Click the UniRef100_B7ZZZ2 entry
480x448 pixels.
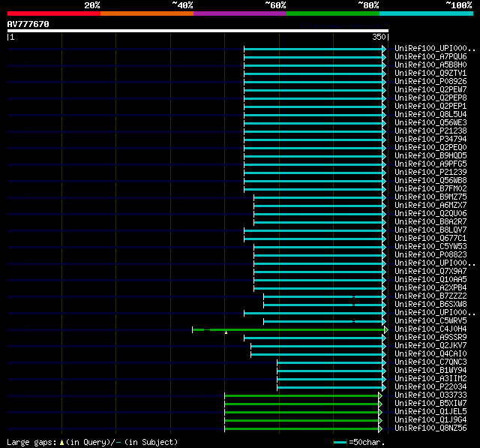[430, 296]
